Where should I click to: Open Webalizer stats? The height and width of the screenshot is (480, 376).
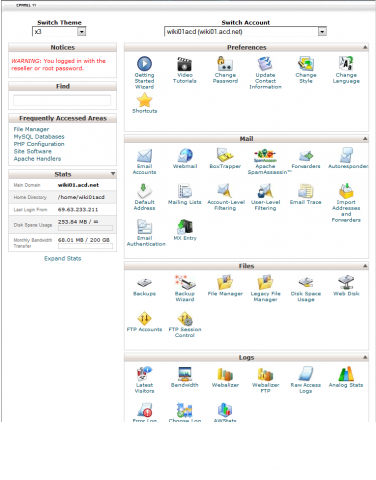coord(225,377)
